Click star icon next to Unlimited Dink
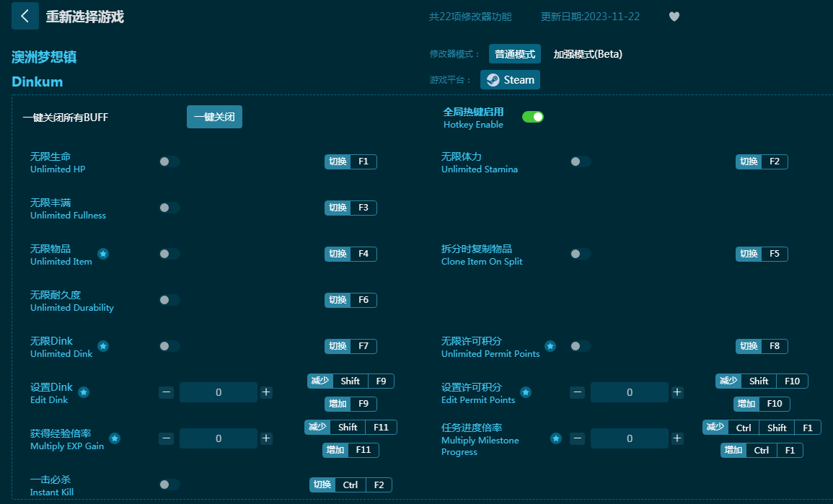This screenshot has height=504, width=833. [x=103, y=346]
